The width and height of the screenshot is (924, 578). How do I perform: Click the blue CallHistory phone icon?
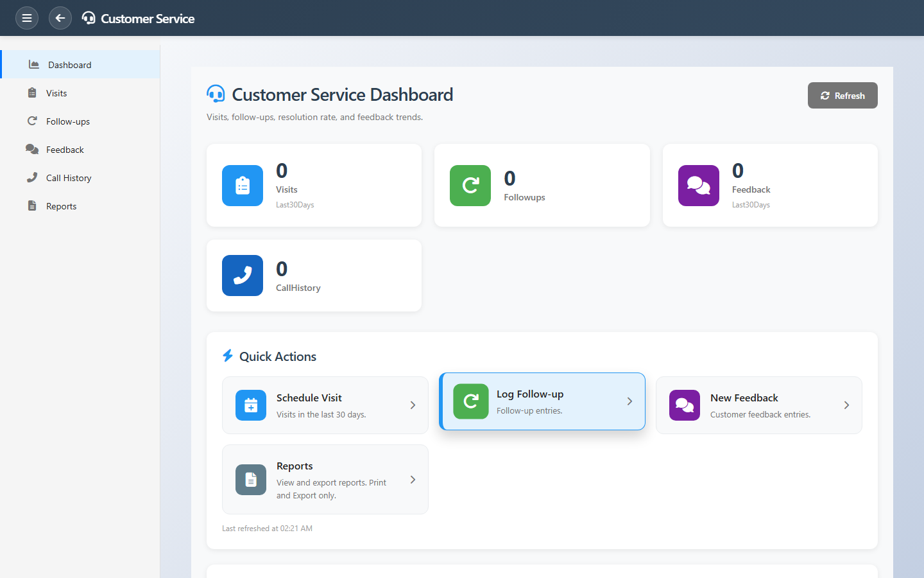coord(243,276)
